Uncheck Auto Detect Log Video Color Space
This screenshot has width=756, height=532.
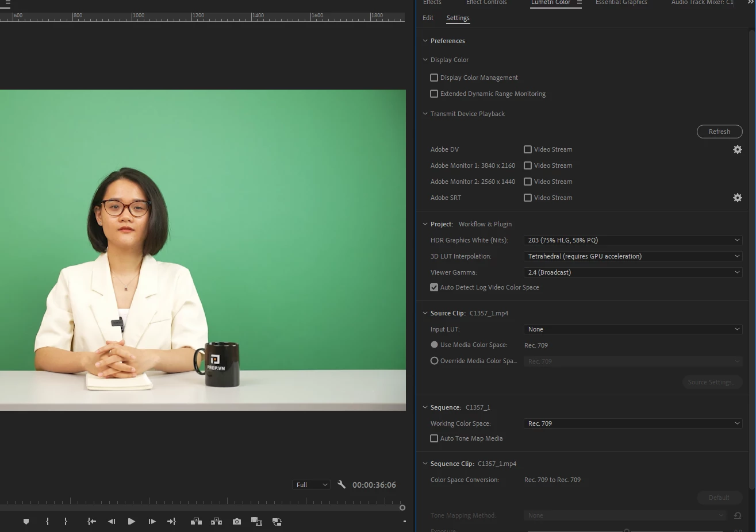[434, 287]
